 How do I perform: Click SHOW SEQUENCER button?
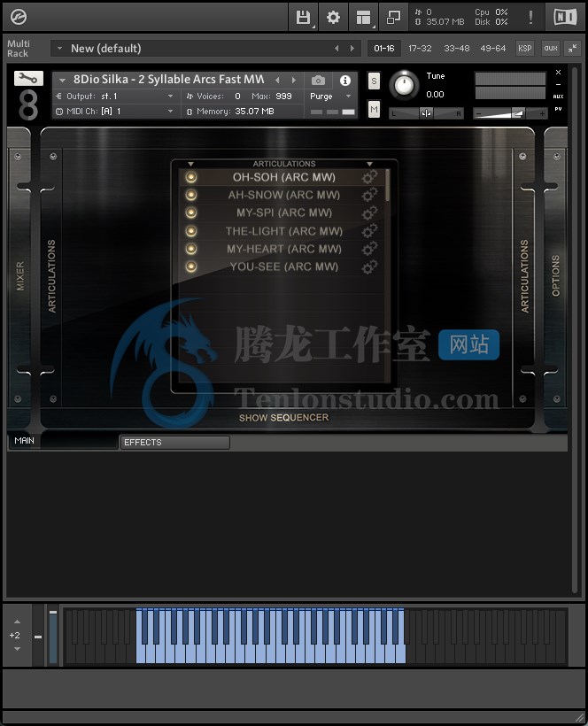tap(283, 418)
